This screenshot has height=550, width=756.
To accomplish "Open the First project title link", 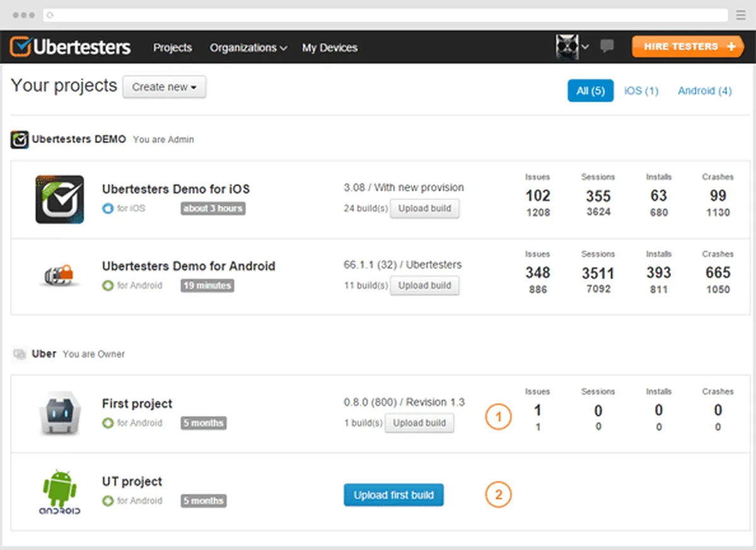I will [137, 404].
